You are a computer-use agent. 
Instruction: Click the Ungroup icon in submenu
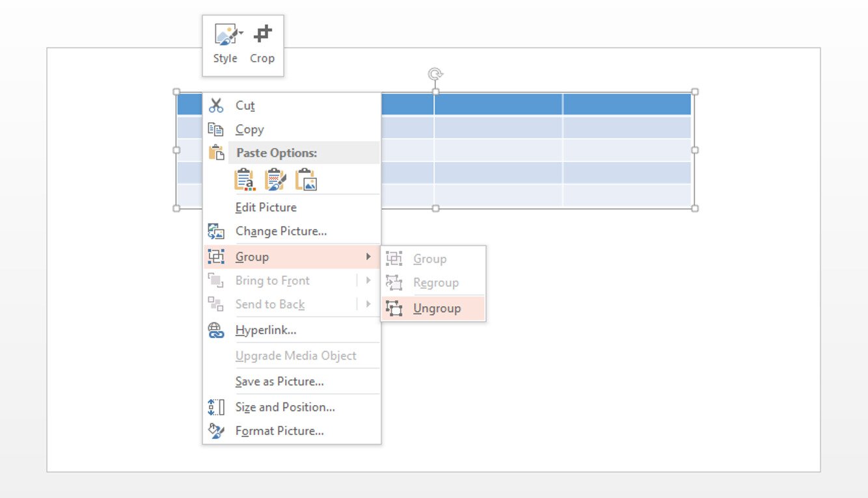(x=394, y=308)
